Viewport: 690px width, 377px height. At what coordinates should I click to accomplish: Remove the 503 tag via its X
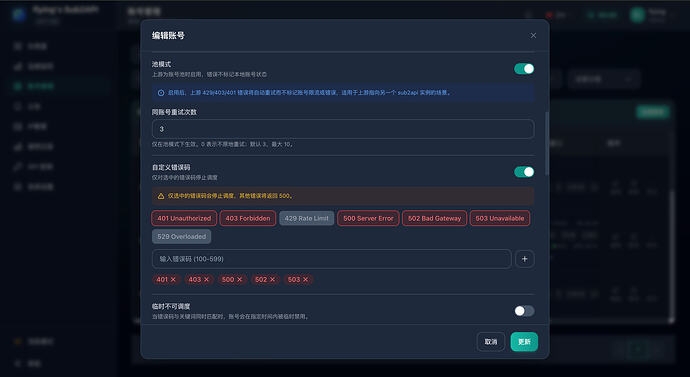(x=305, y=279)
